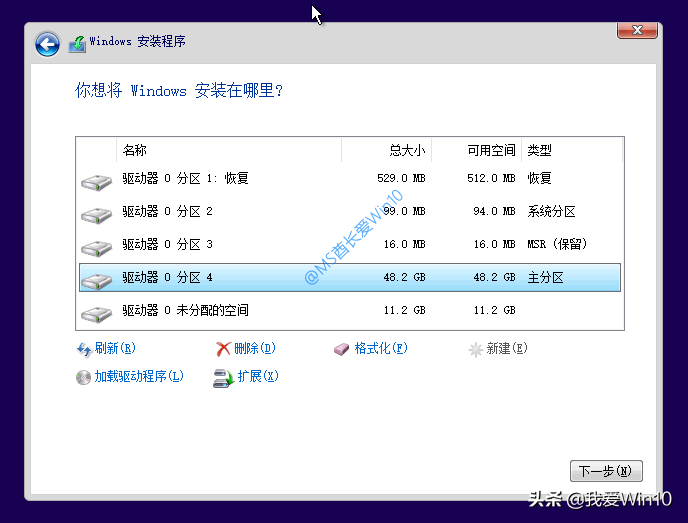Image resolution: width=688 pixels, height=523 pixels.
Task: Select row 驱动器 0 分区 3
Action: coord(350,244)
